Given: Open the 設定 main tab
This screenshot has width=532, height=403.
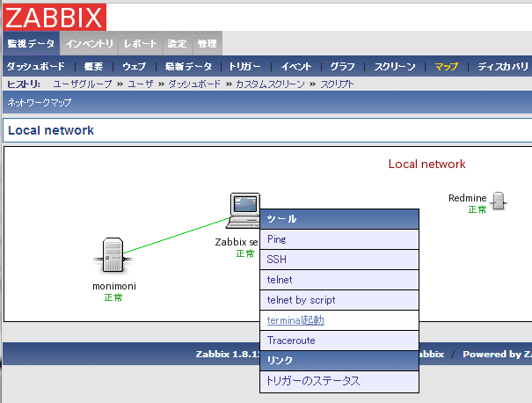Looking at the screenshot, I should 177,43.
